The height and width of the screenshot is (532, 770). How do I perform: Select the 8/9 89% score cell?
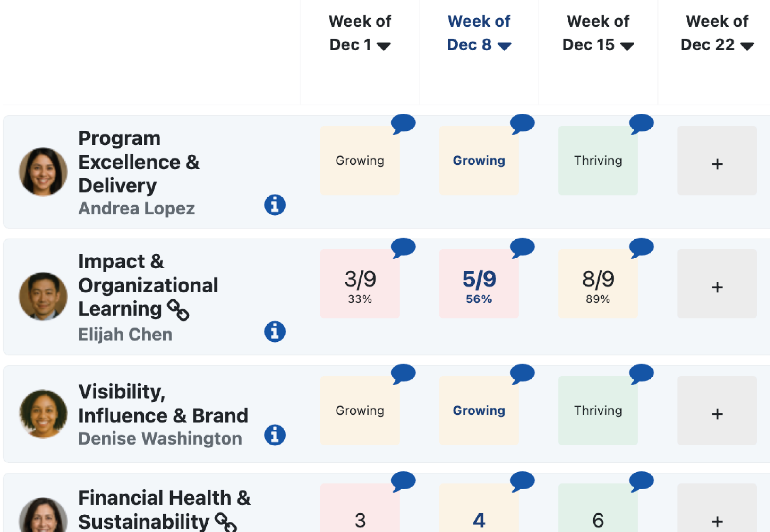click(x=598, y=284)
